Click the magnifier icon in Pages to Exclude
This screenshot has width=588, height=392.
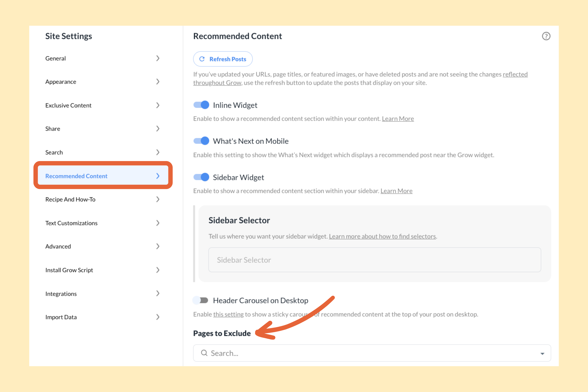point(204,353)
